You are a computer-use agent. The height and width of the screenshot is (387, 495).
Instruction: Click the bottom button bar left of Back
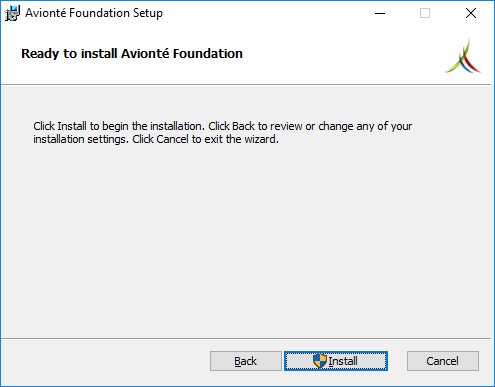105,362
